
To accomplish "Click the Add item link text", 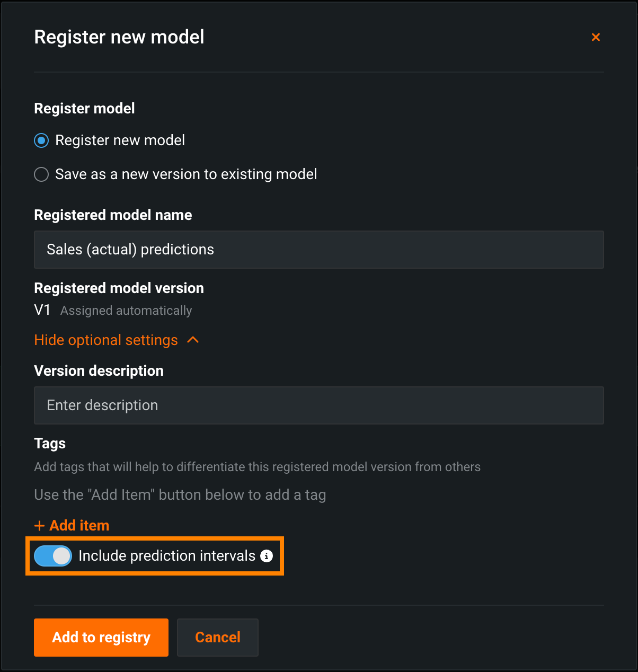I will [79, 526].
